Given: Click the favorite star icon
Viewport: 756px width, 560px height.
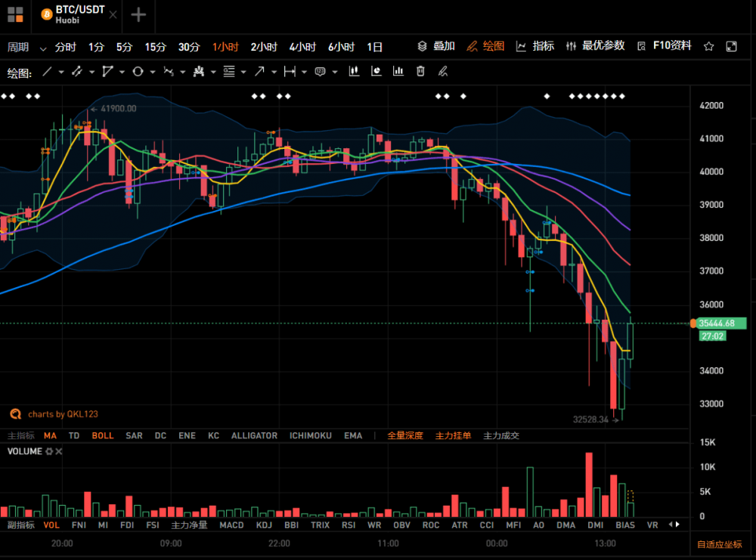Looking at the screenshot, I should pyautogui.click(x=708, y=46).
